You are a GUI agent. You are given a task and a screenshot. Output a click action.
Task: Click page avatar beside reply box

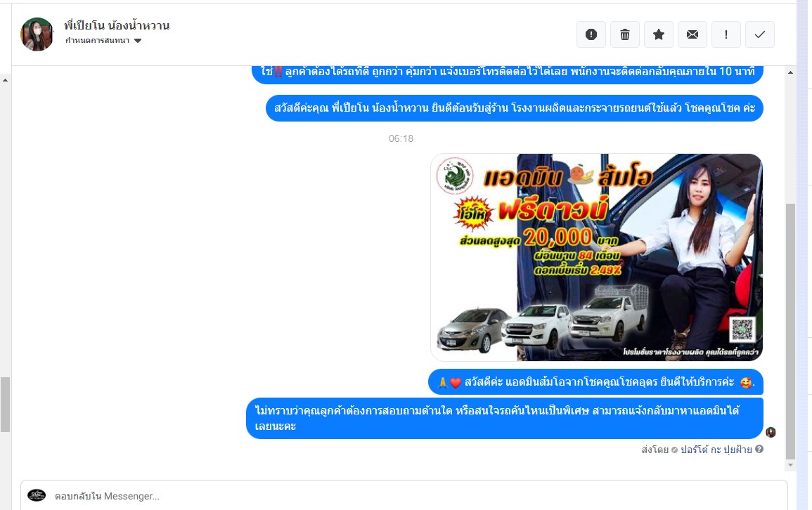pyautogui.click(x=37, y=495)
